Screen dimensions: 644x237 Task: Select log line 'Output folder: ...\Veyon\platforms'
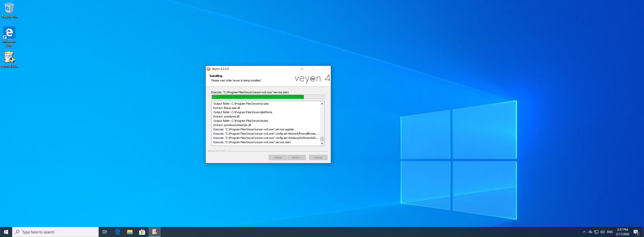coord(243,112)
